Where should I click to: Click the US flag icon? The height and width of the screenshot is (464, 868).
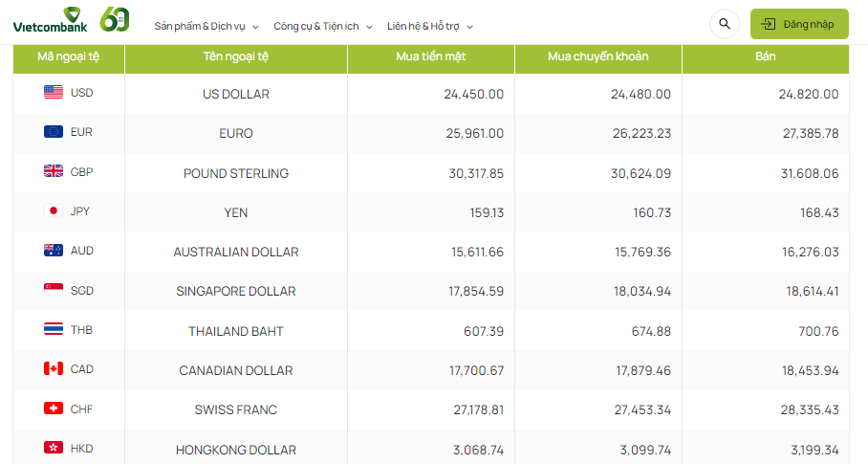coord(54,93)
